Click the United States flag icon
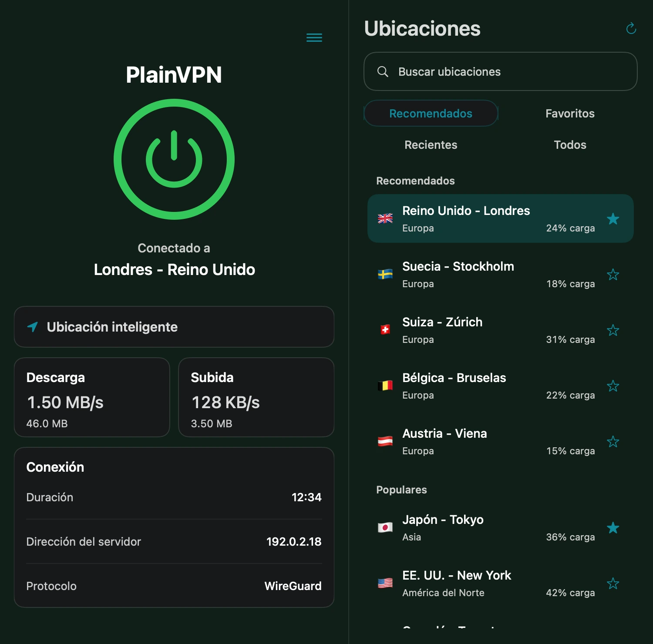The height and width of the screenshot is (644, 653). (x=385, y=583)
